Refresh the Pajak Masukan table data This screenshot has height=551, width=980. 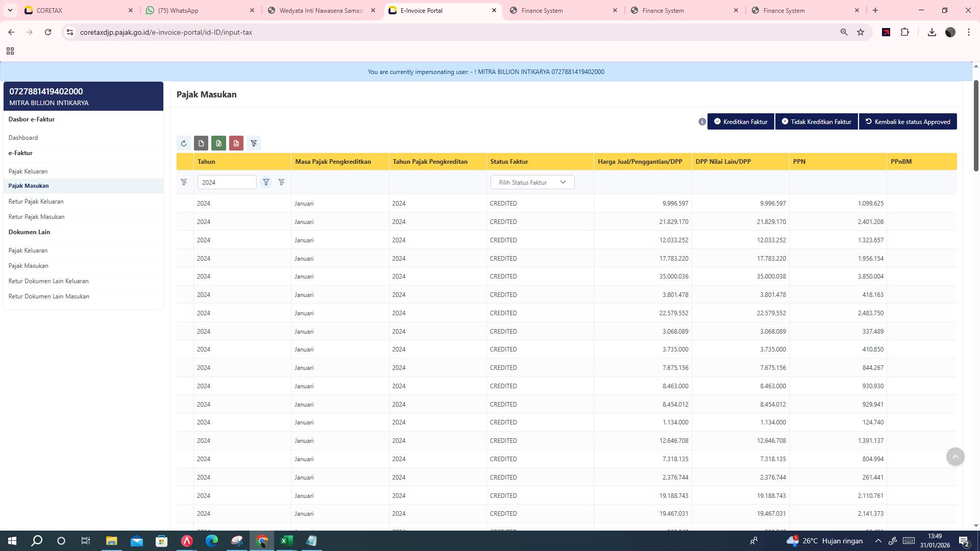coord(184,143)
